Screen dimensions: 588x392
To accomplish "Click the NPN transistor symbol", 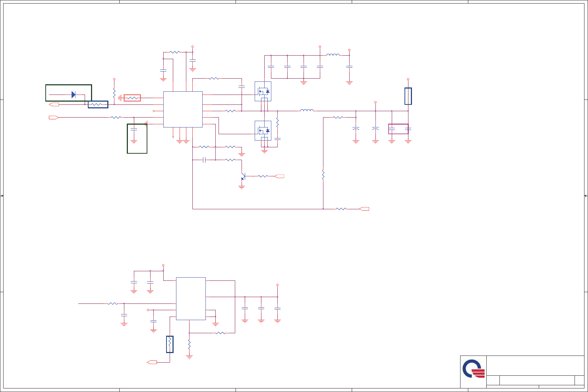I will pos(243,176).
